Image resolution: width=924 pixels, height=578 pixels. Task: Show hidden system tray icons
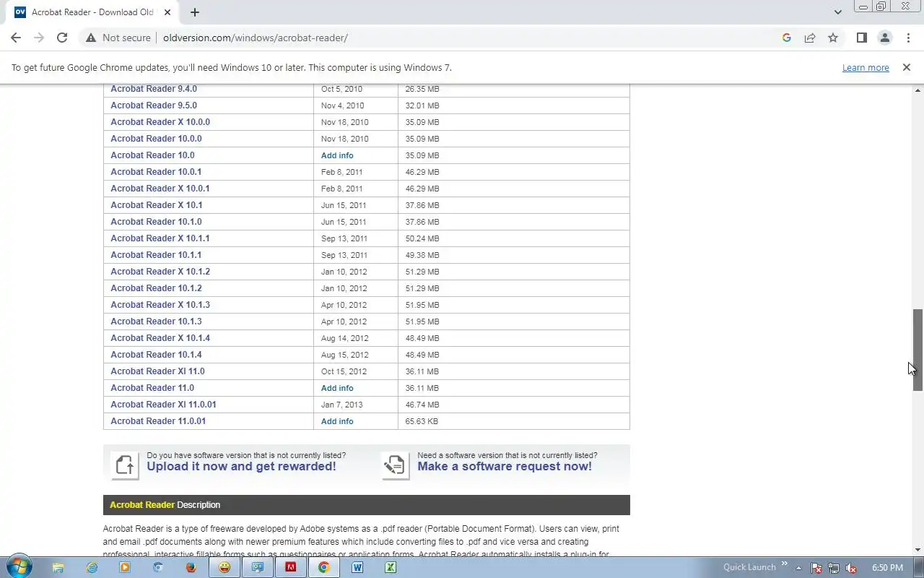pyautogui.click(x=798, y=568)
